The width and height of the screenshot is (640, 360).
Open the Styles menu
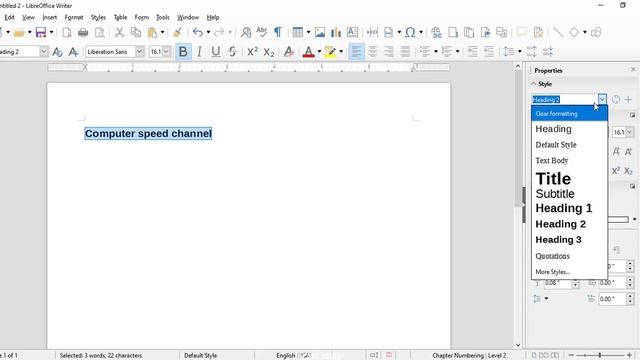tap(98, 17)
